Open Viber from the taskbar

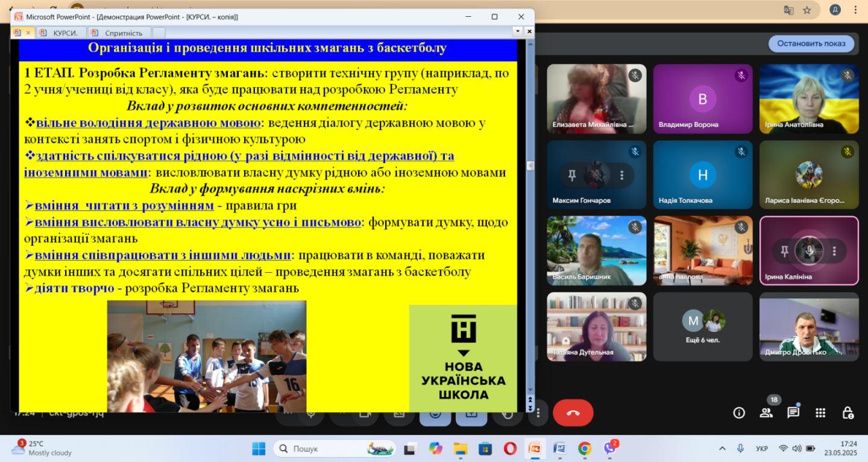[x=610, y=449]
